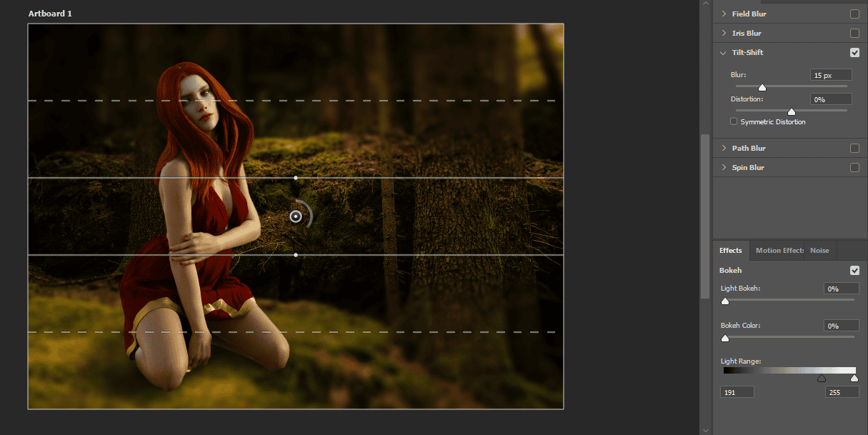
Task: Click the Artboard 1 label
Action: [x=50, y=14]
